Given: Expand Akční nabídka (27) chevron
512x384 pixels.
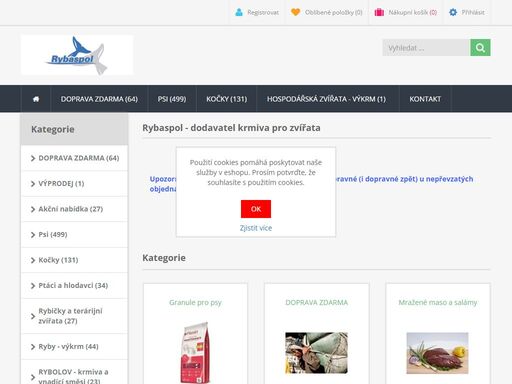Looking at the screenshot, I should (33, 209).
